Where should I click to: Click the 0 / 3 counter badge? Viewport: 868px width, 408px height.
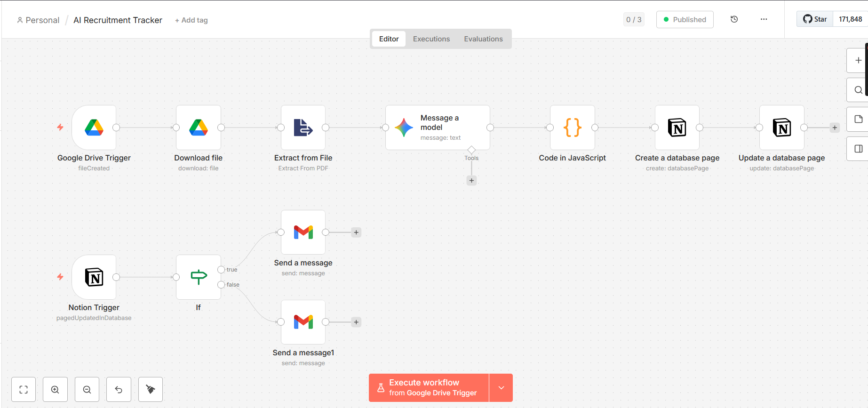[634, 19]
